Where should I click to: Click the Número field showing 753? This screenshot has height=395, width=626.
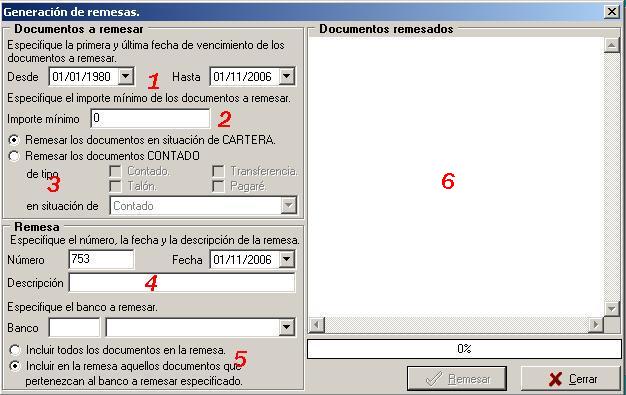[x=101, y=259]
